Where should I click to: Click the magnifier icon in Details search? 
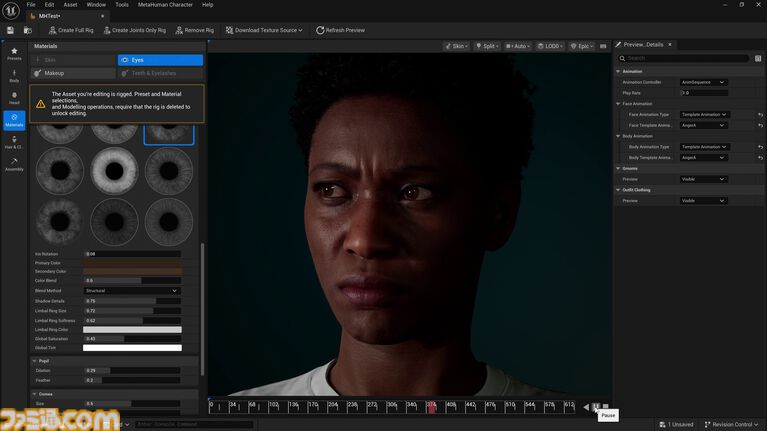pyautogui.click(x=622, y=58)
